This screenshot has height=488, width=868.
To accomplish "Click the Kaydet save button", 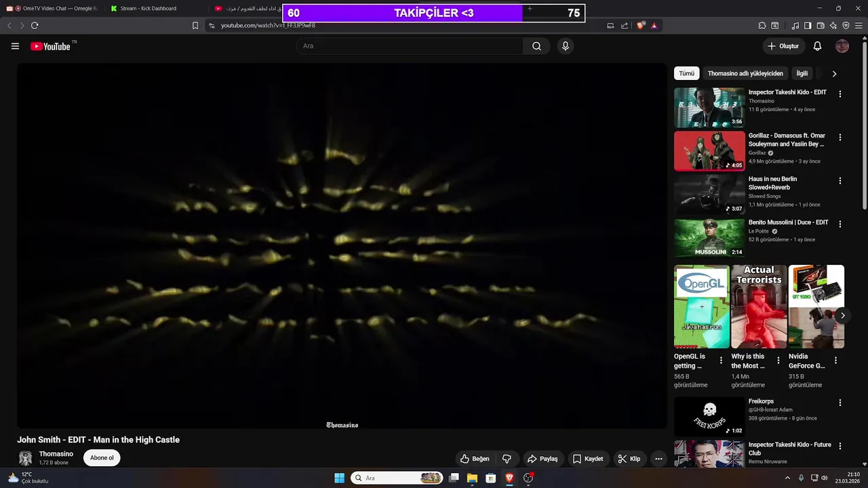I will coord(588,459).
